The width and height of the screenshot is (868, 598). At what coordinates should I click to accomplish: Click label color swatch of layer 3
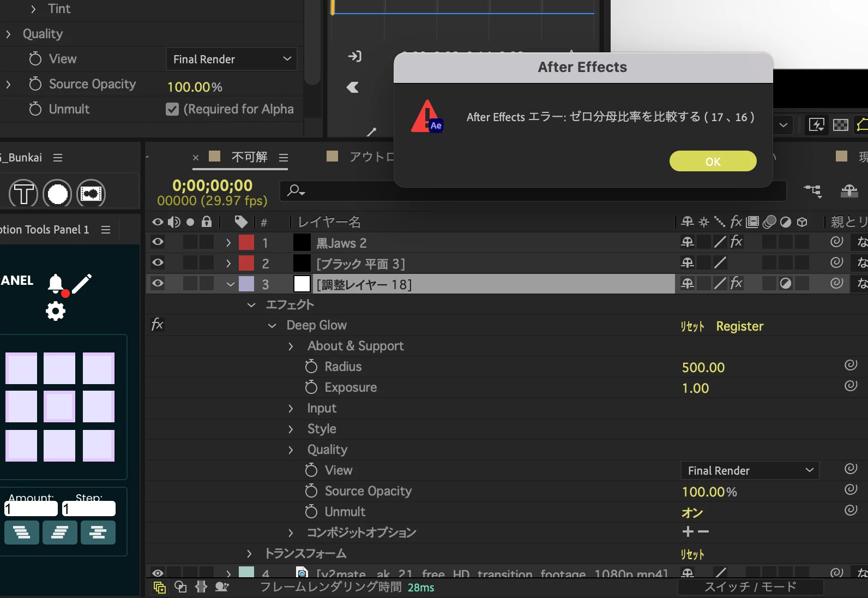coord(246,284)
